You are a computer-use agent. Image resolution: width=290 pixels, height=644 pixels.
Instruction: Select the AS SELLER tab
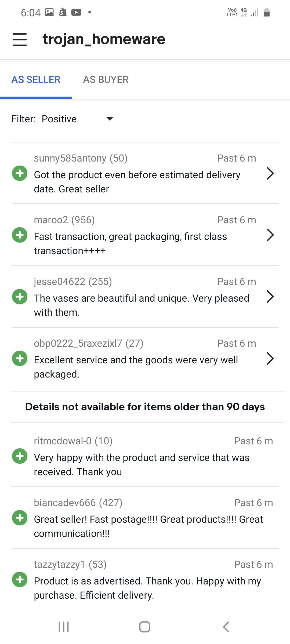click(36, 80)
